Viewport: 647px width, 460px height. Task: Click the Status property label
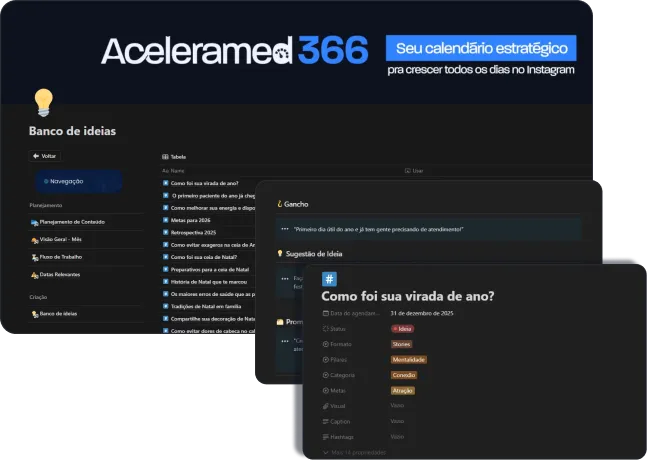coord(334,329)
